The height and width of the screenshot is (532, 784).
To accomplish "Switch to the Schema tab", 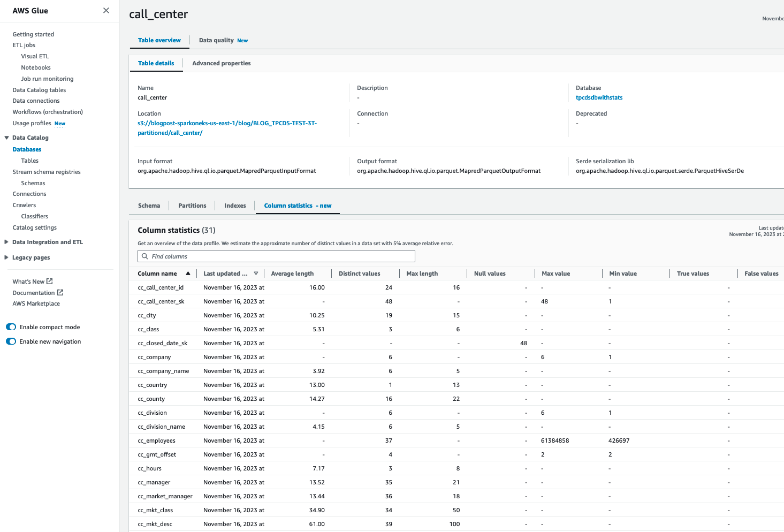I will pyautogui.click(x=149, y=206).
